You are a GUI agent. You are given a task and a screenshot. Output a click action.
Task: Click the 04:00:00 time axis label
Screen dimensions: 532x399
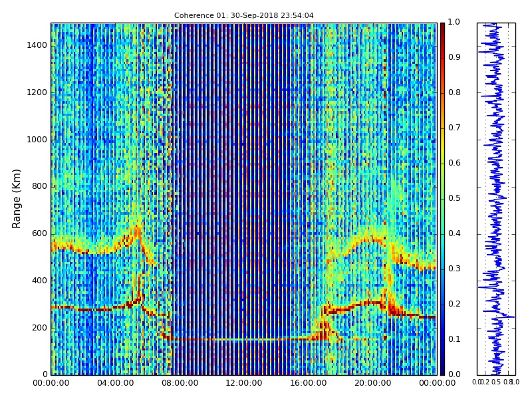coord(115,384)
